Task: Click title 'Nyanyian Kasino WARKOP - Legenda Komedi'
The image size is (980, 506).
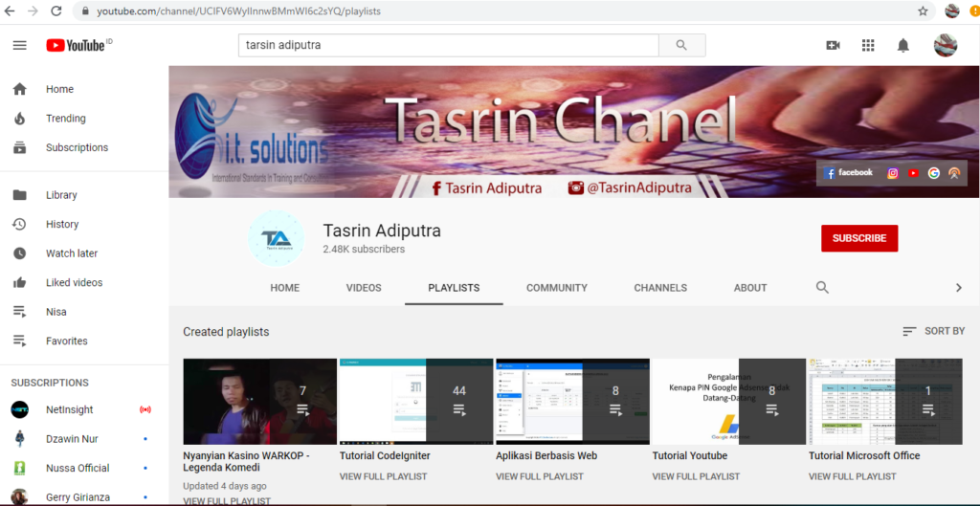Action: tap(246, 462)
